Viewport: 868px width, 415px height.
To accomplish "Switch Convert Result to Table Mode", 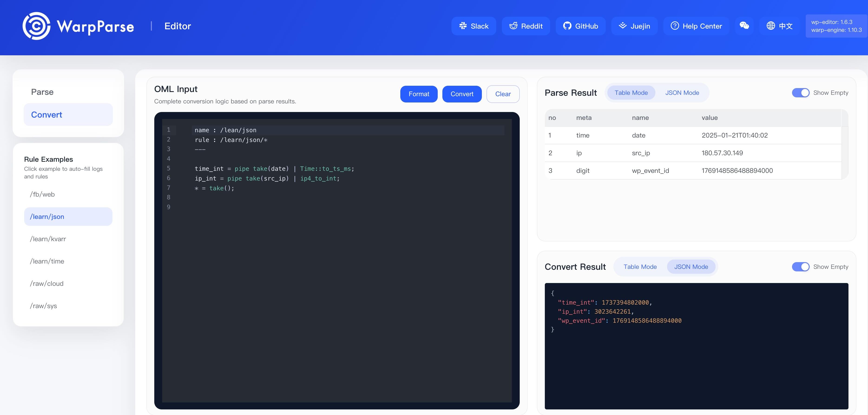I will tap(640, 267).
